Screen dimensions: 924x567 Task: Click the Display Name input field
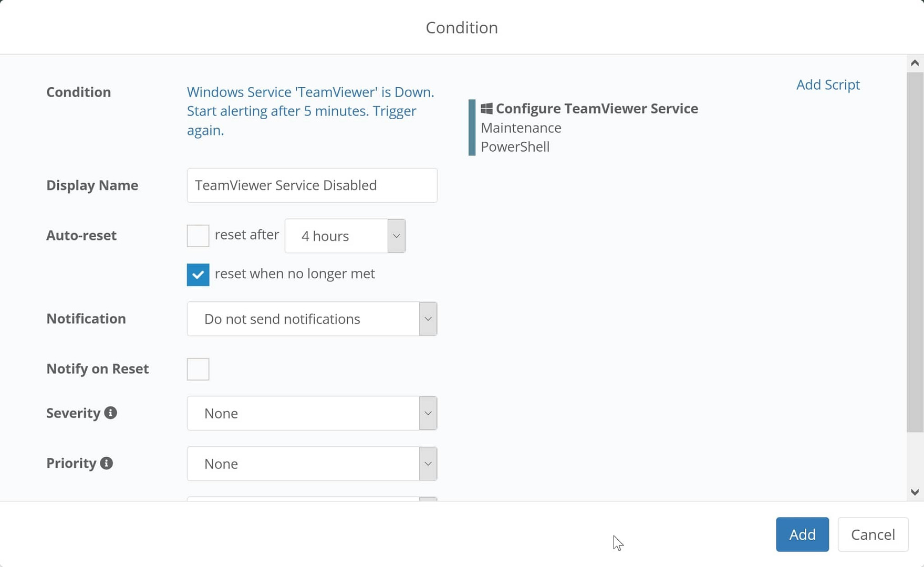pos(312,185)
